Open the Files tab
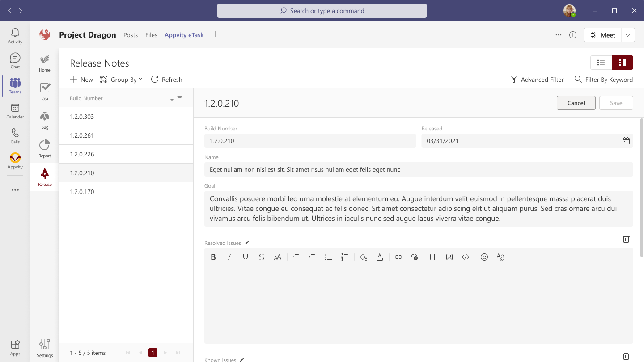 pyautogui.click(x=151, y=34)
